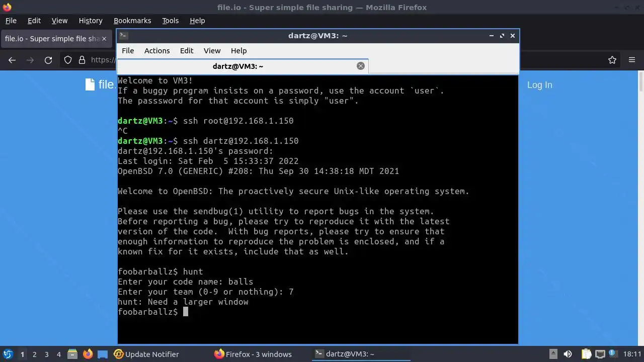Minimize the terminal window
Viewport: 644px width, 362px height.
[x=491, y=36]
